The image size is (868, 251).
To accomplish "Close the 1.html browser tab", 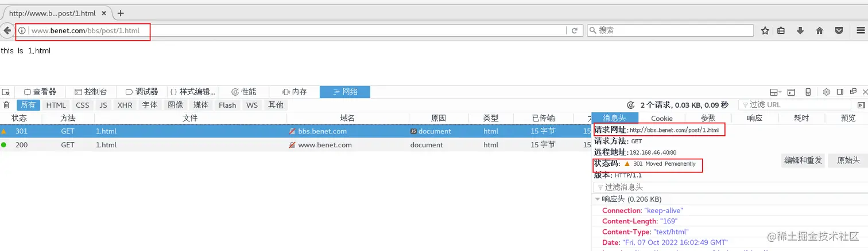I will click(x=105, y=13).
